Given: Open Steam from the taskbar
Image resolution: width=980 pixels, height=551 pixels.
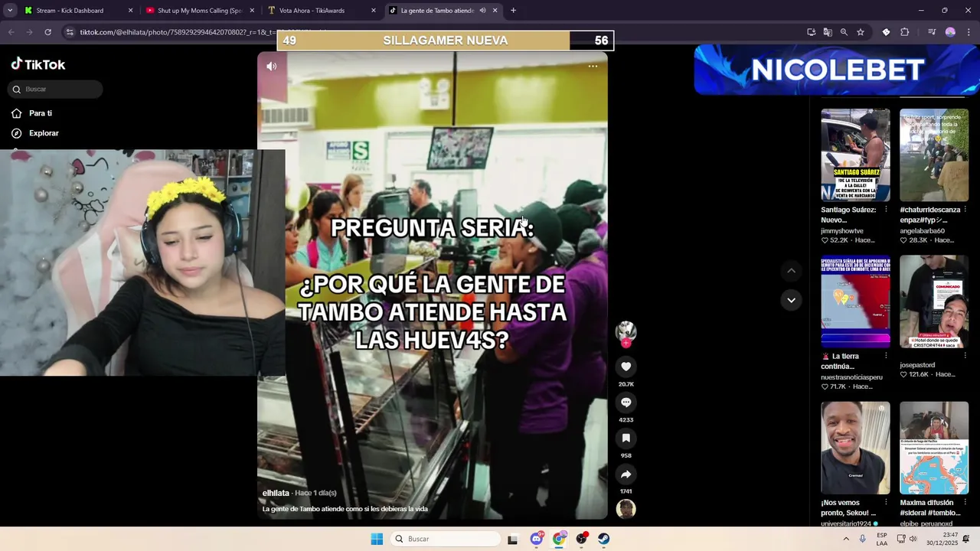Looking at the screenshot, I should tap(604, 539).
